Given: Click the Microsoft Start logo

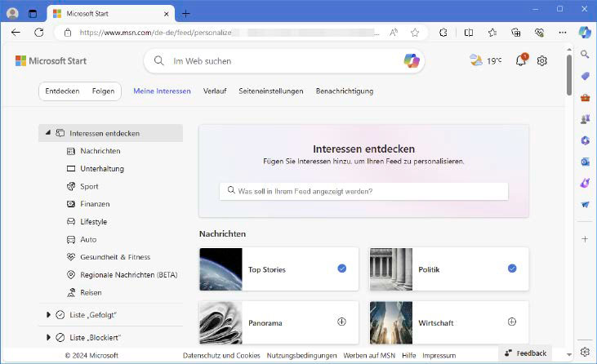Looking at the screenshot, I should point(51,61).
